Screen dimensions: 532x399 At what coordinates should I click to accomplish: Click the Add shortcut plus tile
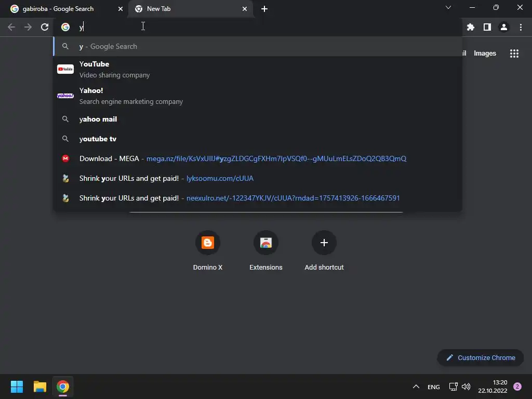click(x=324, y=243)
